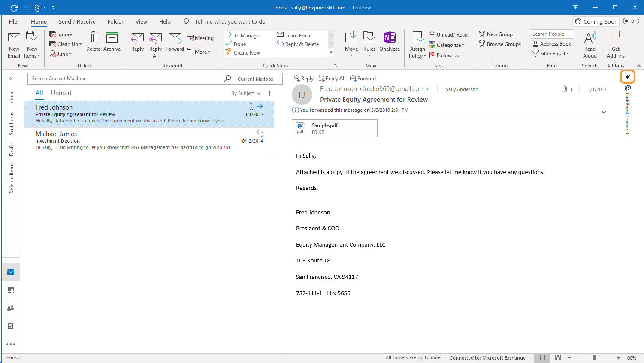Switch to Calendar view icon

point(11,290)
